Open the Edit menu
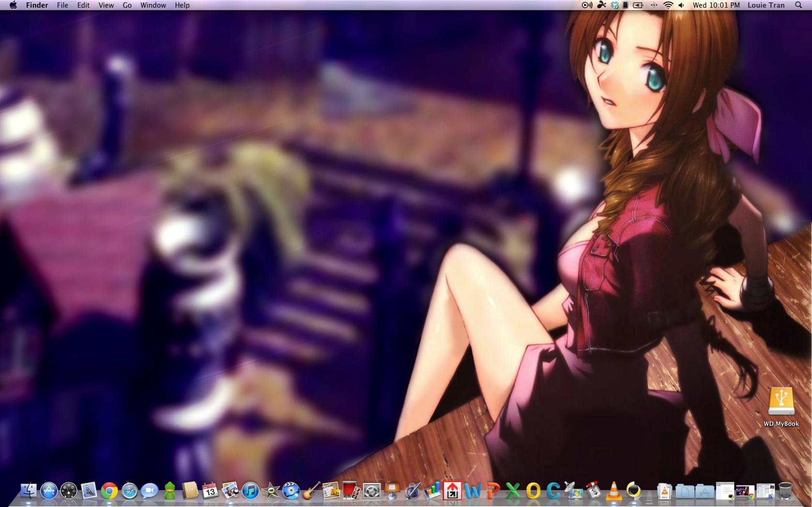This screenshot has height=507, width=812. pos(83,5)
